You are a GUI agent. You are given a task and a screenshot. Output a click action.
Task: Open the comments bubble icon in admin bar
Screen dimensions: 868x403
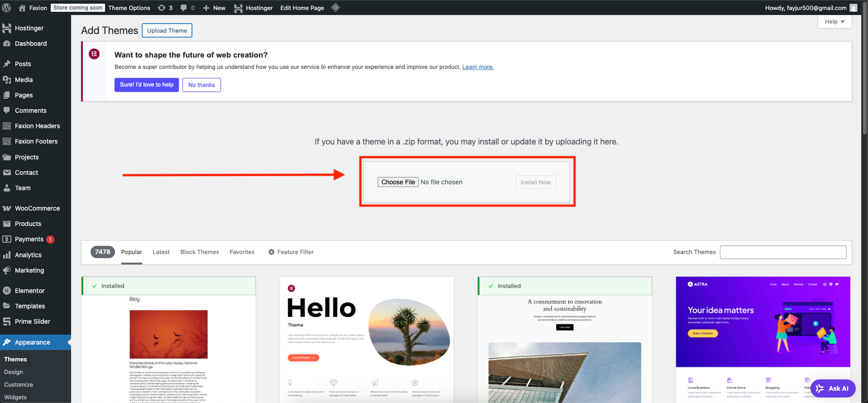(x=184, y=8)
